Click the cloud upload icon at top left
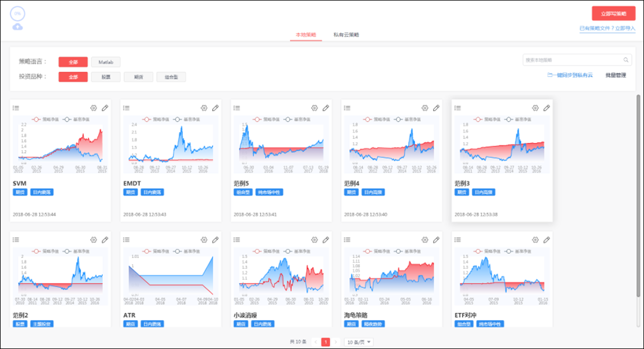The height and width of the screenshot is (349, 644). pos(17,26)
